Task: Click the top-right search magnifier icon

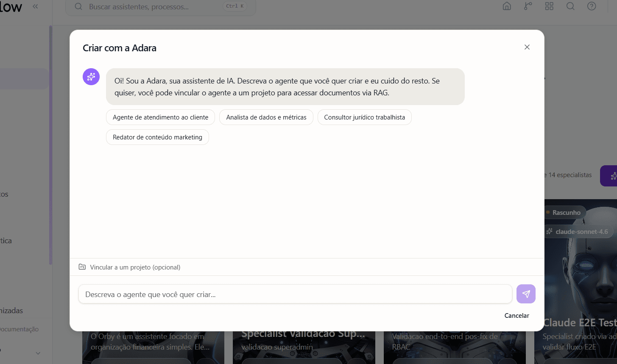Action: coord(570,6)
